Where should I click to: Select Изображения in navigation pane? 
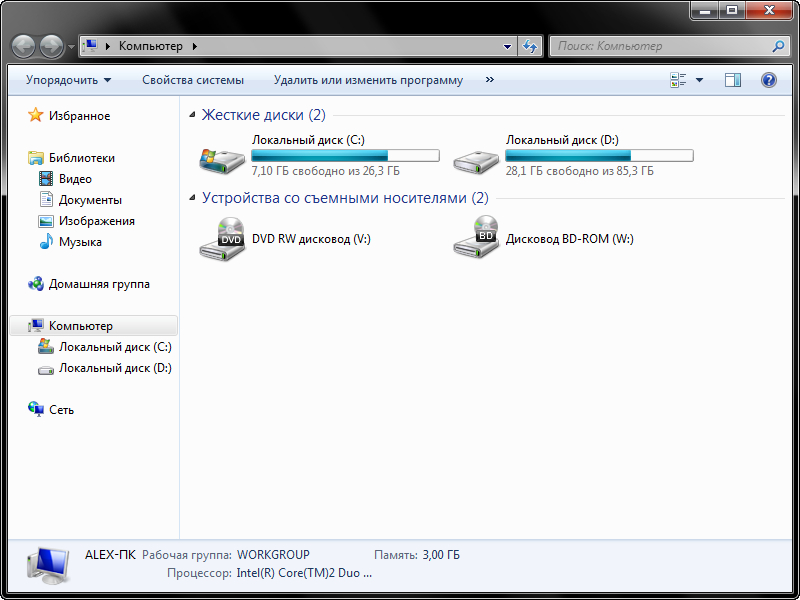point(97,221)
